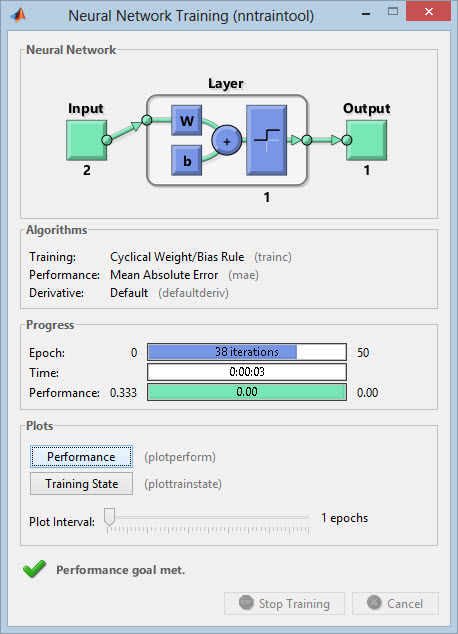Viewport: 458px width, 634px height.
Task: Click the Cancel button
Action: click(x=395, y=604)
